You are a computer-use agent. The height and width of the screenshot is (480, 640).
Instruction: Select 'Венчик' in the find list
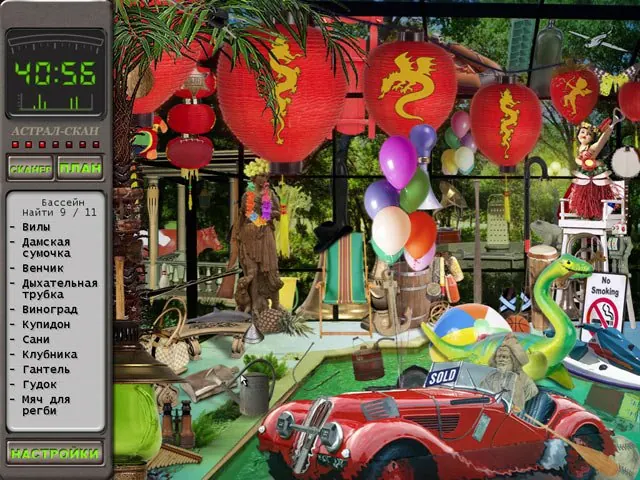(43, 268)
